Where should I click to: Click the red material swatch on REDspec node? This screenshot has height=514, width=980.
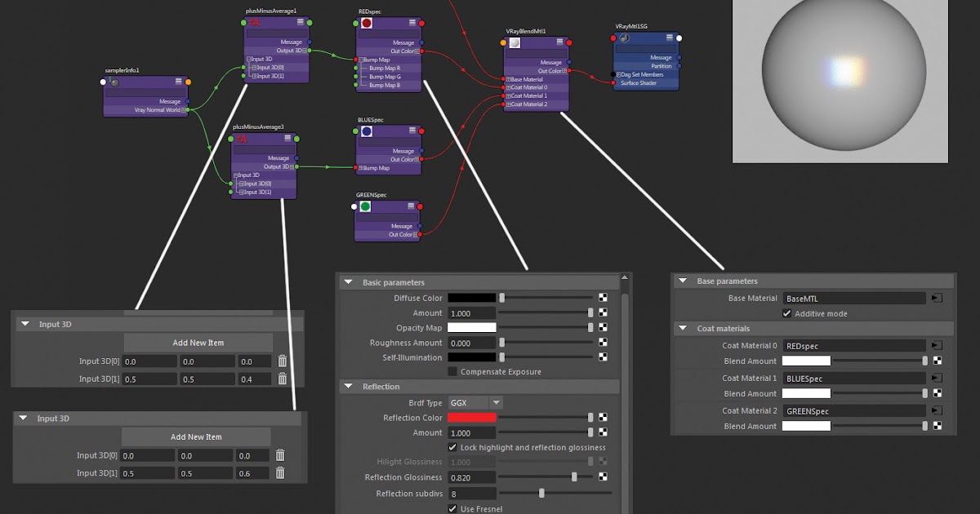366,24
